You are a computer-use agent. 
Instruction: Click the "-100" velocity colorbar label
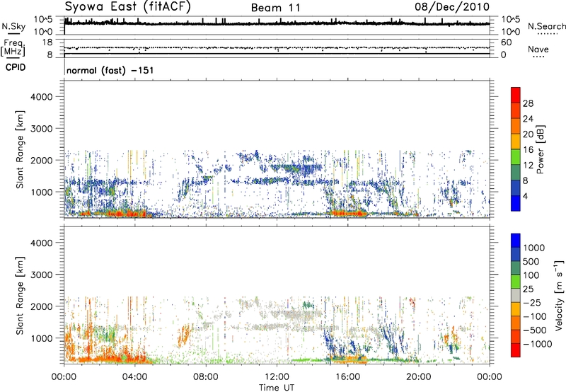[x=535, y=316]
